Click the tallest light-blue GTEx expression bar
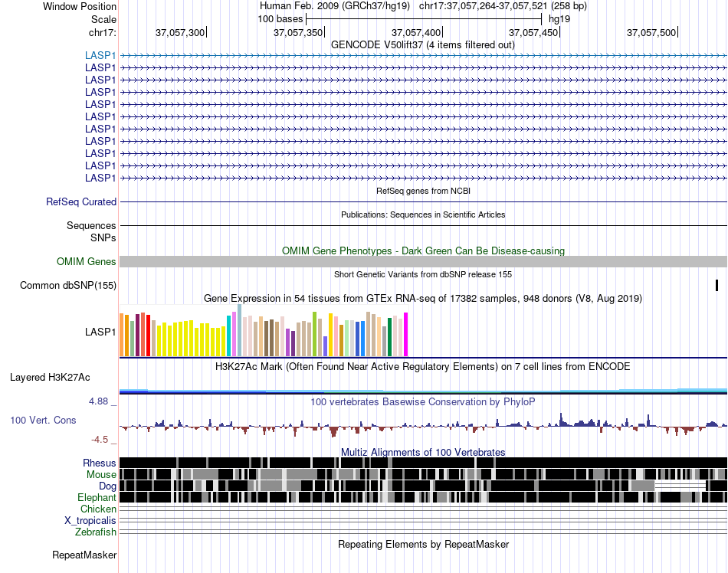Viewport: 728px width, 573px height. coord(240,330)
